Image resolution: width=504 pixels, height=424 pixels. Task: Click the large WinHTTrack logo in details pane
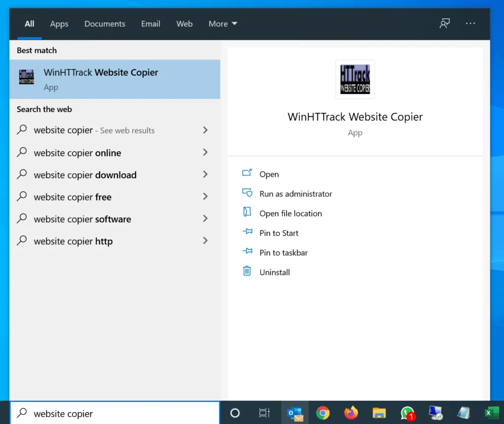coord(355,79)
